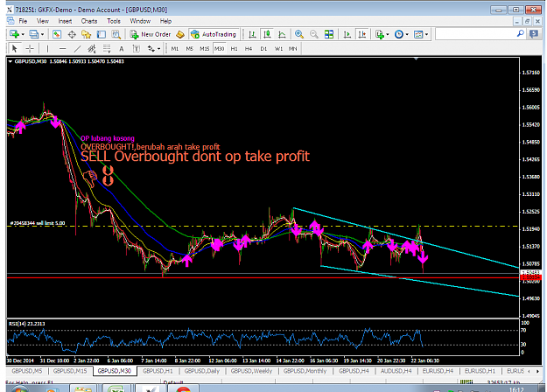
Task: Open the Data Window crosshair icon
Action: point(72,34)
